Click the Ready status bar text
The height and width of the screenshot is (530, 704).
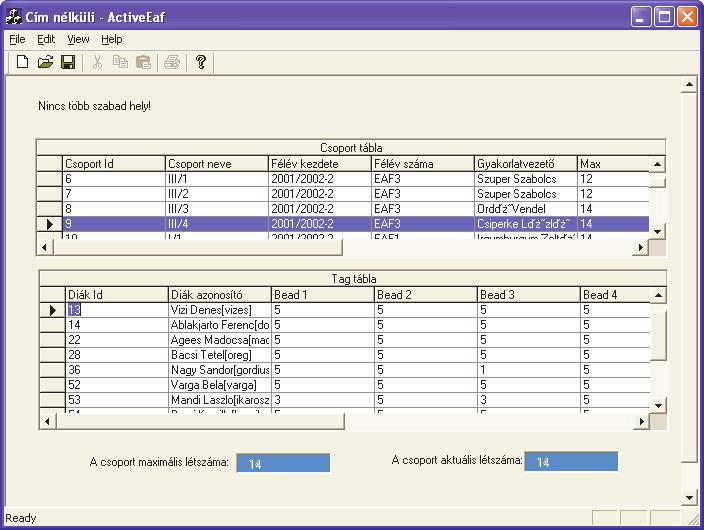[x=21, y=518]
